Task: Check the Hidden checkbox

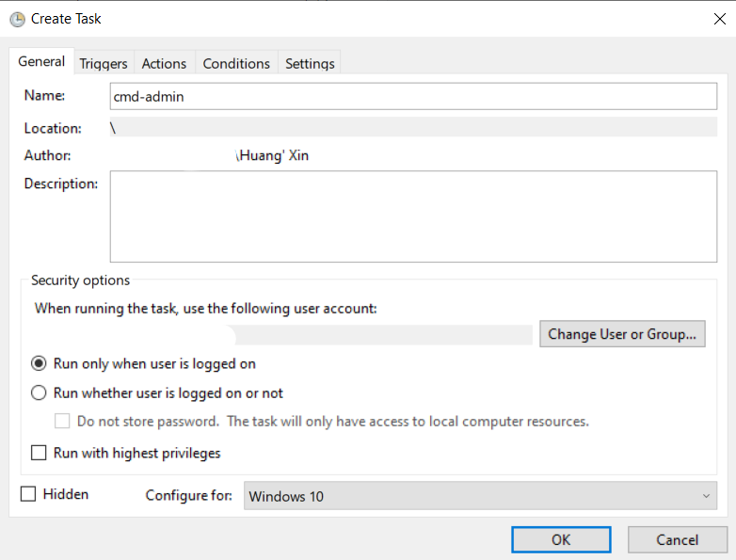Action: point(28,494)
